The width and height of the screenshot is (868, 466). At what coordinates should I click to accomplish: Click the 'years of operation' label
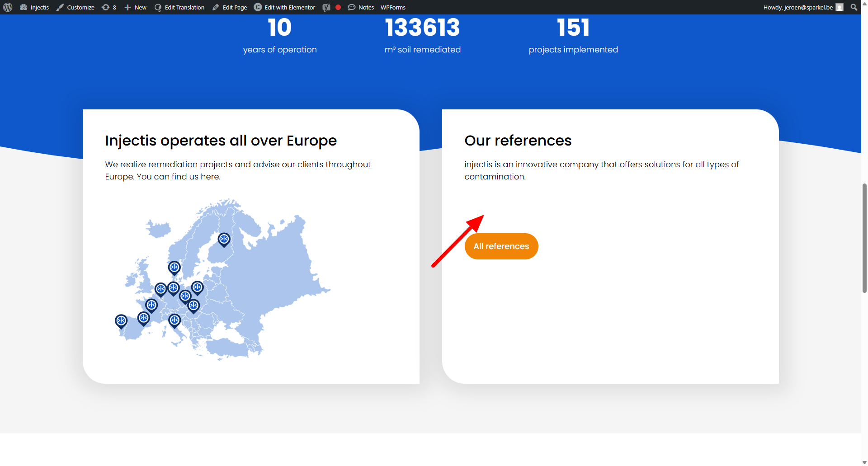click(280, 50)
